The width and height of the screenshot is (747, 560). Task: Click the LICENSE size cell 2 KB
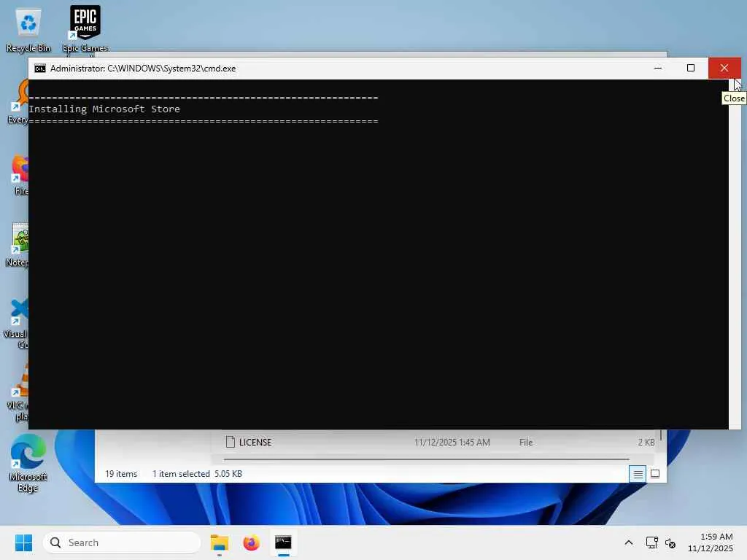point(646,443)
